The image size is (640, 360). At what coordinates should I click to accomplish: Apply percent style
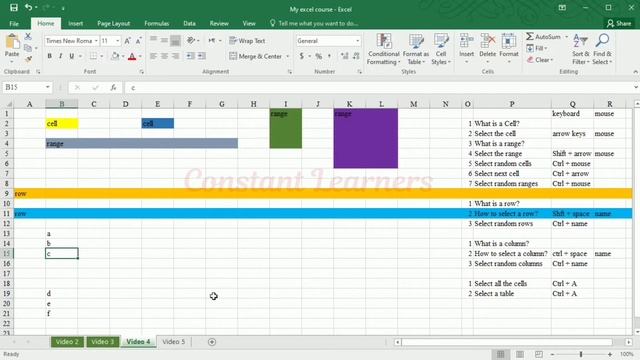click(318, 56)
